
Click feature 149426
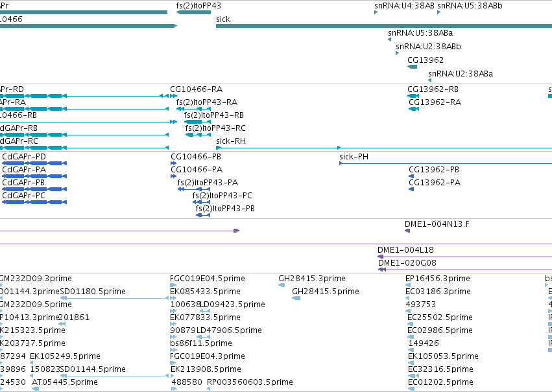click(x=424, y=344)
